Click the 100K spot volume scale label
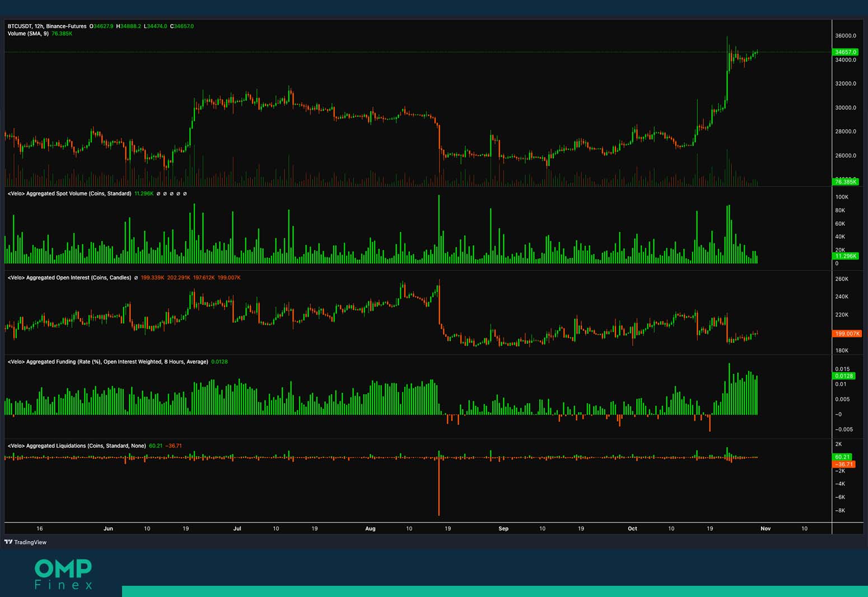868x597 pixels. 842,197
